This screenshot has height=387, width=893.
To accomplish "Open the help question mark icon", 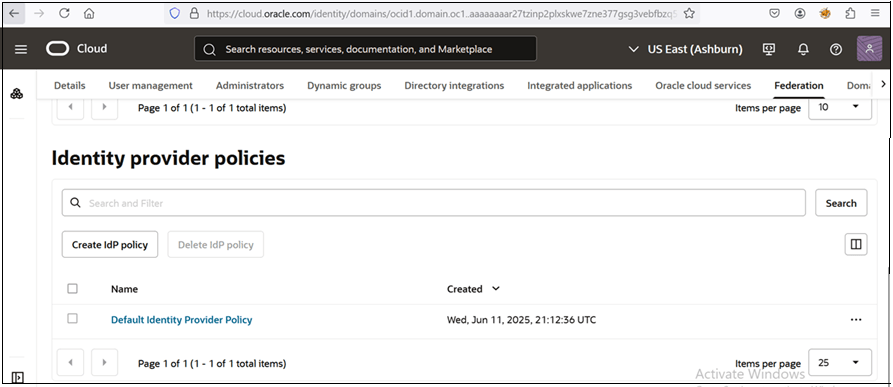I will (835, 49).
